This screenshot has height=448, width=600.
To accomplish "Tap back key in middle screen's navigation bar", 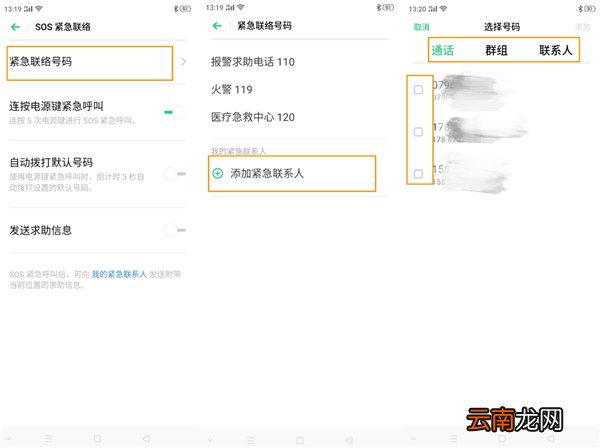I will [x=348, y=440].
